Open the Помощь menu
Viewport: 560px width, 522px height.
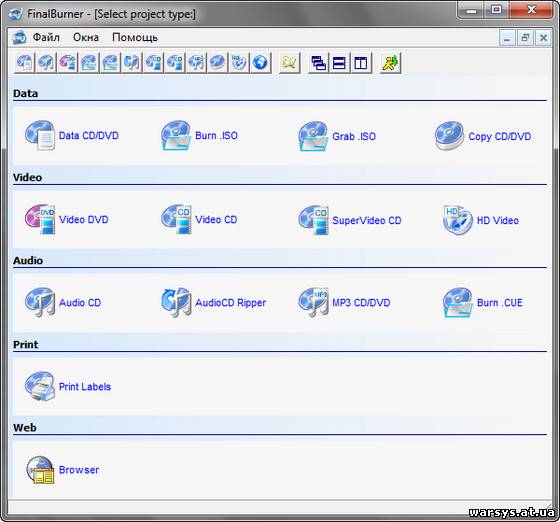[135, 37]
